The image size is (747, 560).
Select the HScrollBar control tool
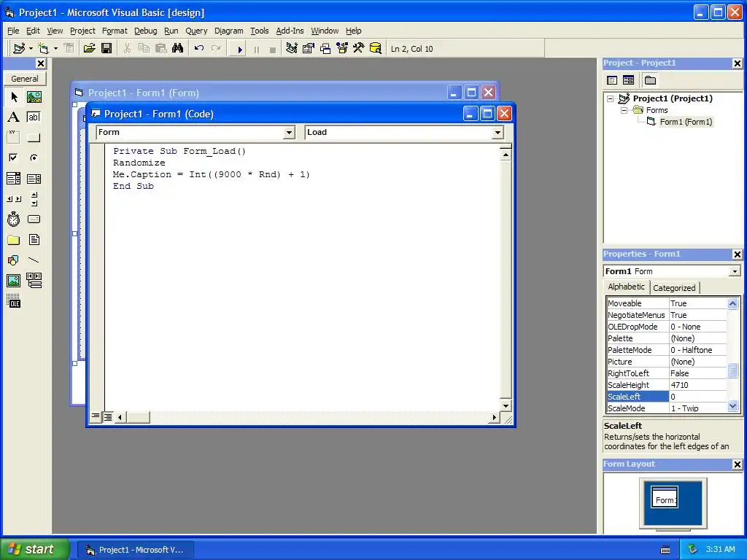pos(14,199)
